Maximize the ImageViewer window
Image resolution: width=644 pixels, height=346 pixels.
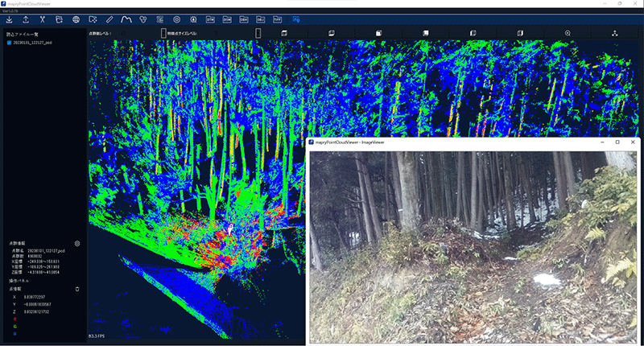(x=617, y=142)
